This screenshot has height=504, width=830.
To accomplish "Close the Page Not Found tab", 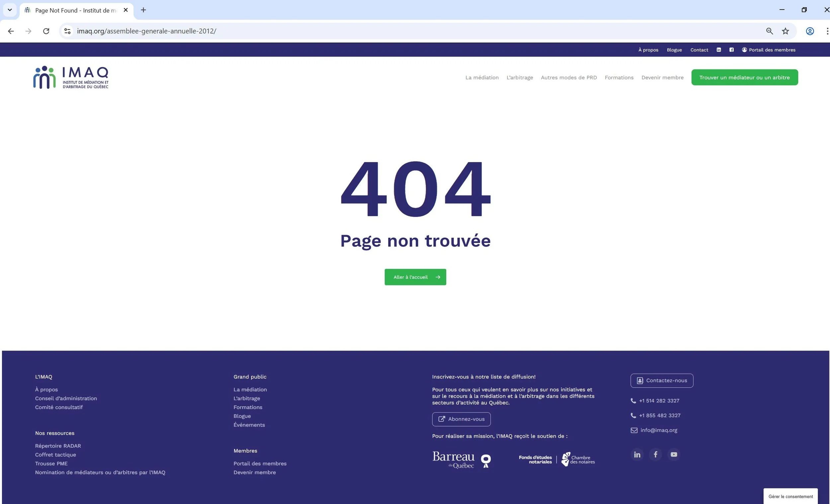I will pos(125,10).
